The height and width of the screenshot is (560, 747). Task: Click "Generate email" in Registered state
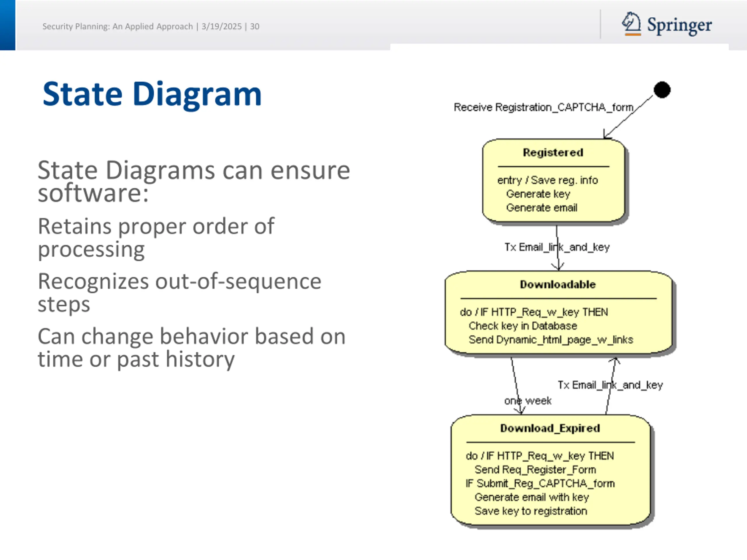pyautogui.click(x=542, y=208)
